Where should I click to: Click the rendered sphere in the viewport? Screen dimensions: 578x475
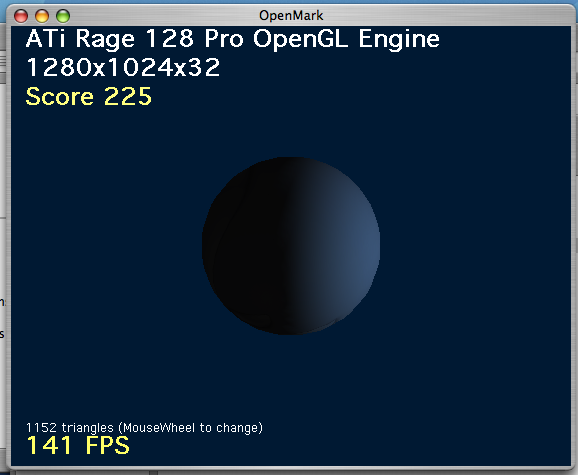[x=291, y=246]
